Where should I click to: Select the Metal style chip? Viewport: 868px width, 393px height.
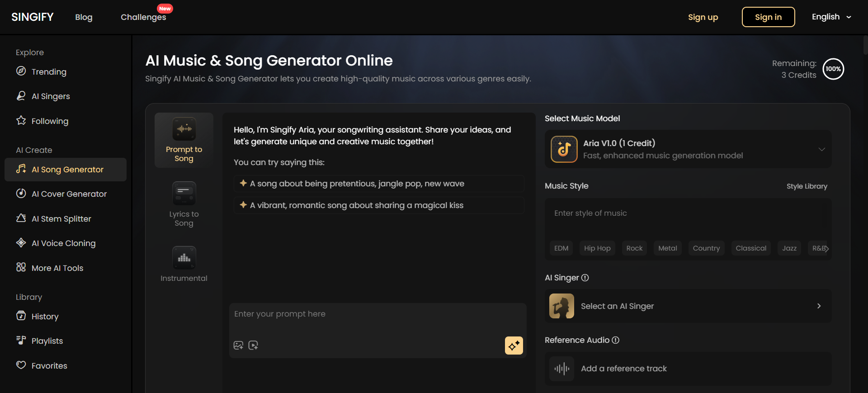(668, 248)
